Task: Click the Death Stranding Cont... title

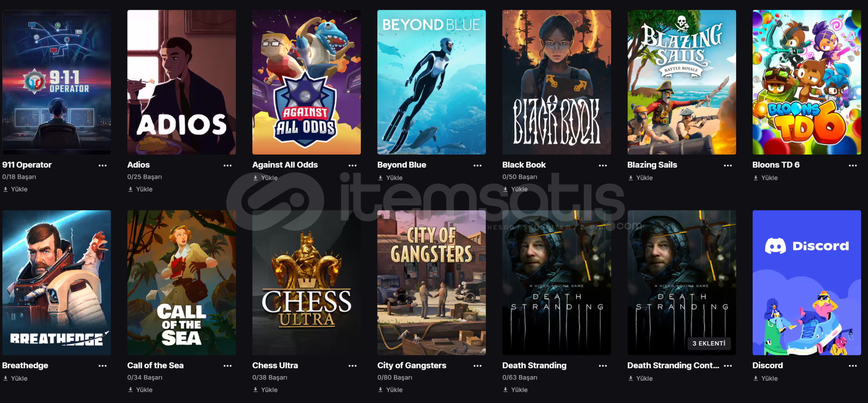Action: click(x=673, y=365)
